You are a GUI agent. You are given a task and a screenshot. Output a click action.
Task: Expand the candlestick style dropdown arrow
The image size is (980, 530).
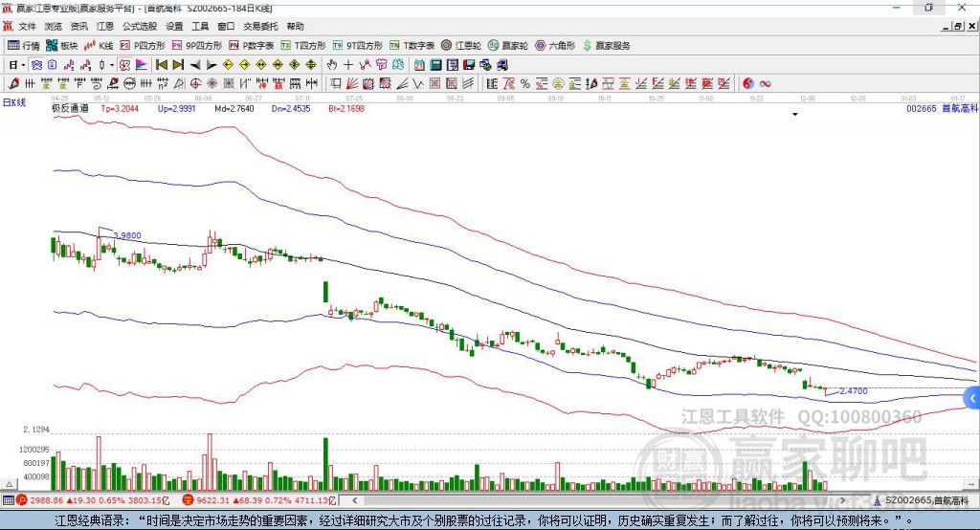point(112,65)
